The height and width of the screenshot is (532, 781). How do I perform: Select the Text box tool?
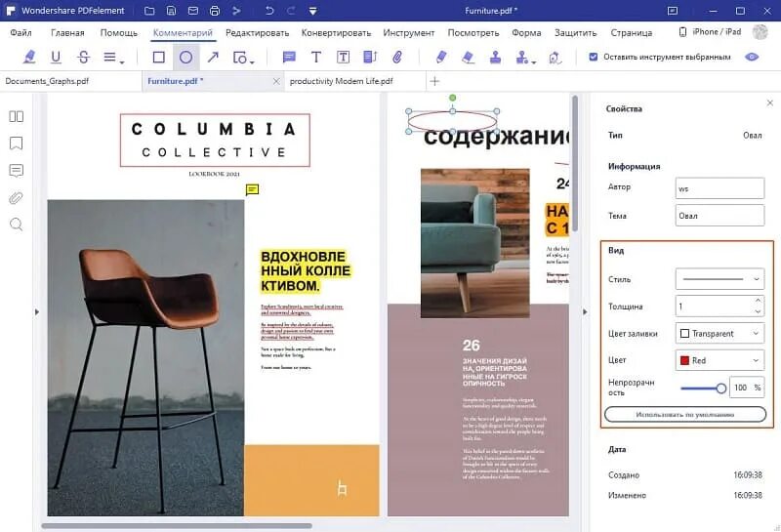pos(343,58)
